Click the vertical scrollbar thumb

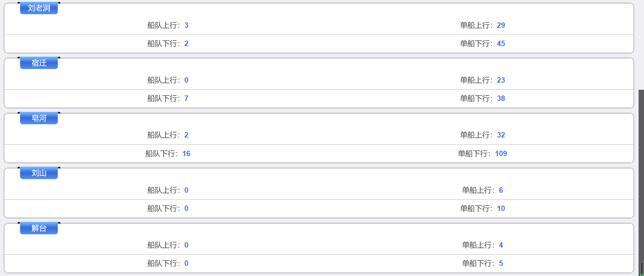(641, 183)
